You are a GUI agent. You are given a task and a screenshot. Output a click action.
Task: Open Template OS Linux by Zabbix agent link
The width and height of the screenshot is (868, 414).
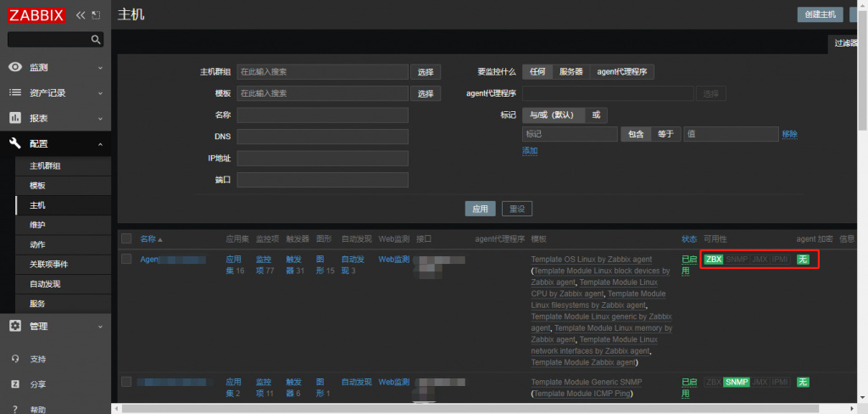click(x=591, y=259)
